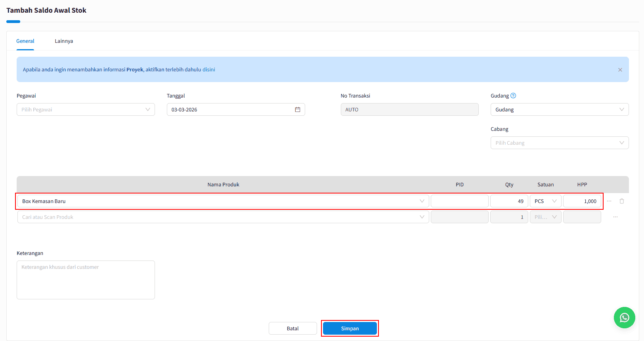Click the HPP field showing 1,000
This screenshot has width=644, height=341.
coord(582,201)
